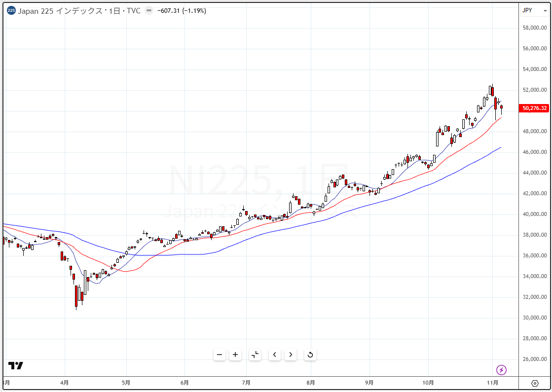Click the -607.31 (-1.19%) change value
The height and width of the screenshot is (392, 552).
[x=182, y=11]
